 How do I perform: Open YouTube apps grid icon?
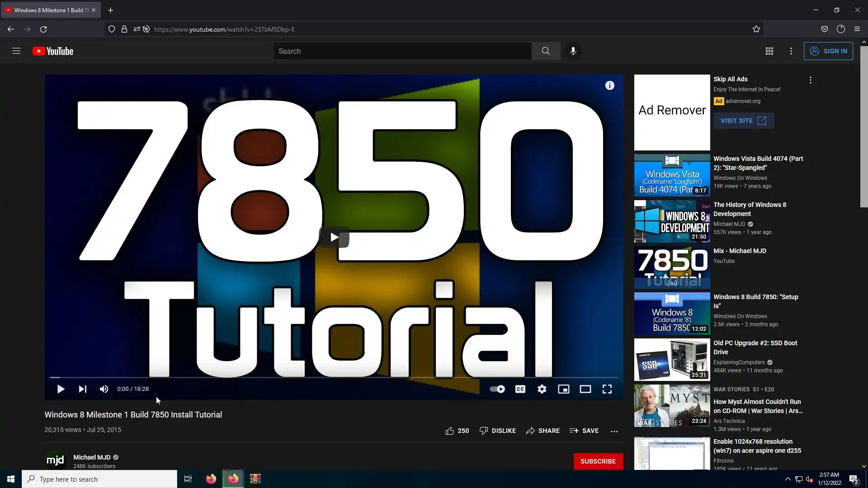click(769, 51)
